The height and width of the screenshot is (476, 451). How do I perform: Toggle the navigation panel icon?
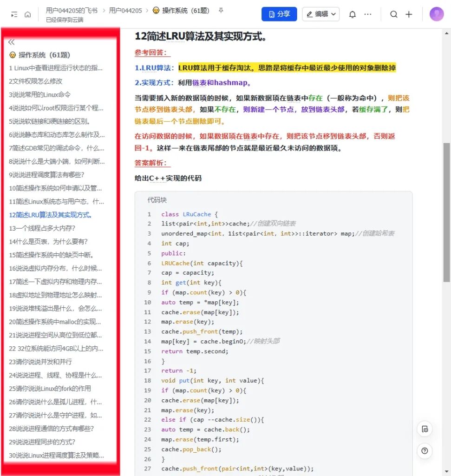point(14,14)
